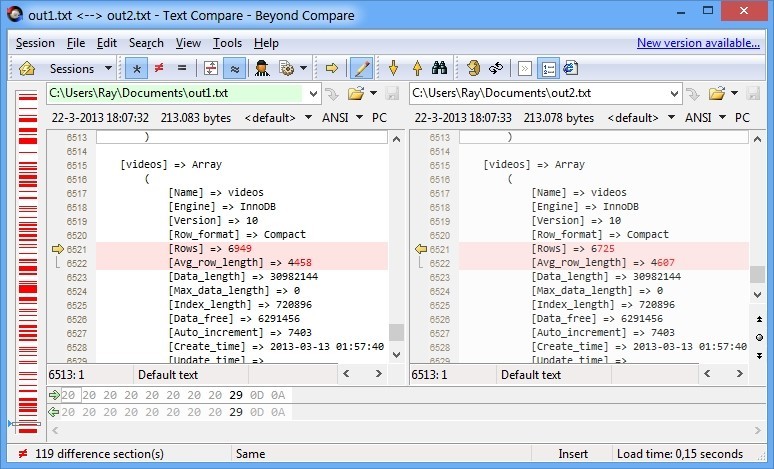This screenshot has width=774, height=469.
Task: Click left pane Save disk icon
Action: click(x=392, y=93)
